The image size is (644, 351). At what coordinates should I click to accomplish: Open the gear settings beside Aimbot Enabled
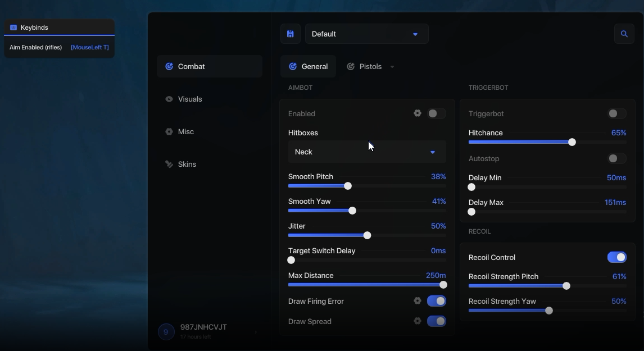tap(418, 113)
